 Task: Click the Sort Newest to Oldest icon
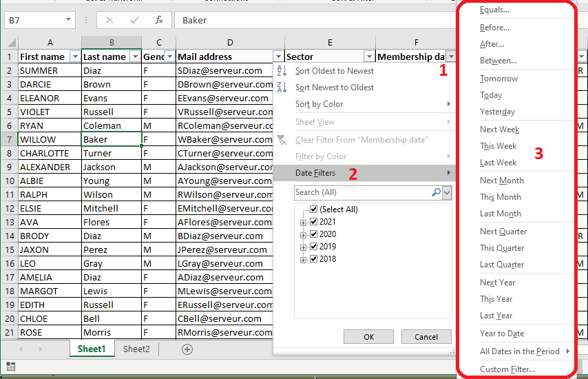(x=282, y=88)
